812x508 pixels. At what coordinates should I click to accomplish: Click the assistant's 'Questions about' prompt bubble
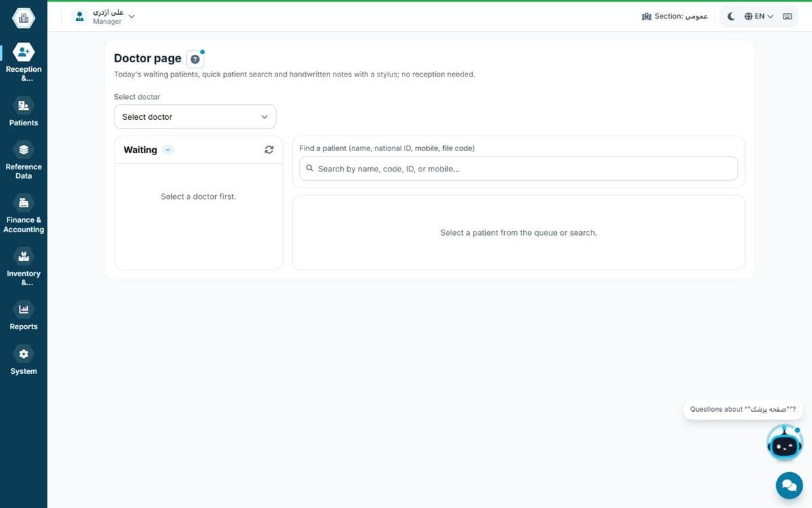[x=742, y=409]
